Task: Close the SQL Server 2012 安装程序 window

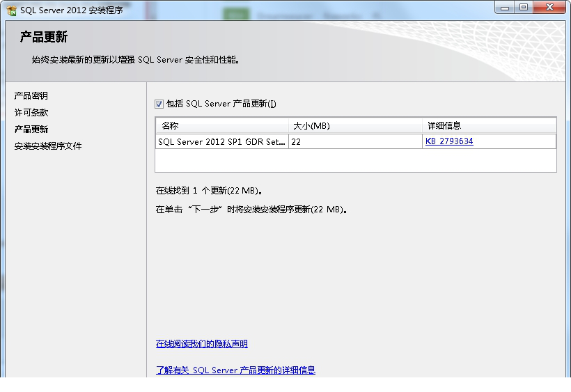Action: 549,8
